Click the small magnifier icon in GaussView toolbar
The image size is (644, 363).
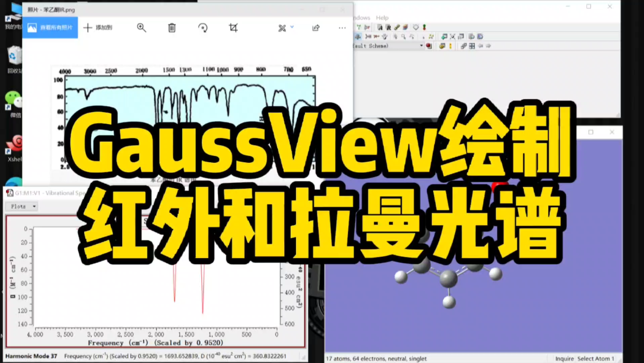tap(403, 36)
